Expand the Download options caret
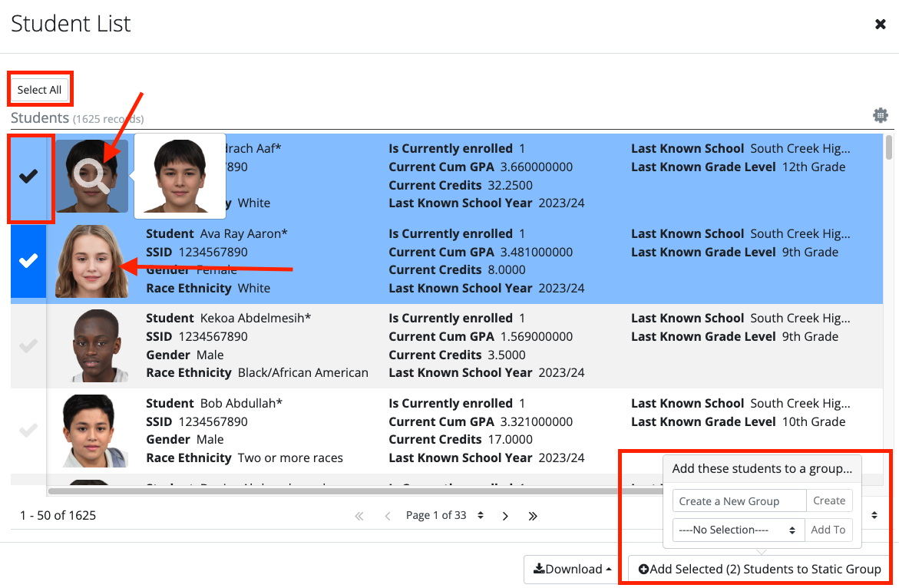This screenshot has height=588, width=899. (x=608, y=569)
